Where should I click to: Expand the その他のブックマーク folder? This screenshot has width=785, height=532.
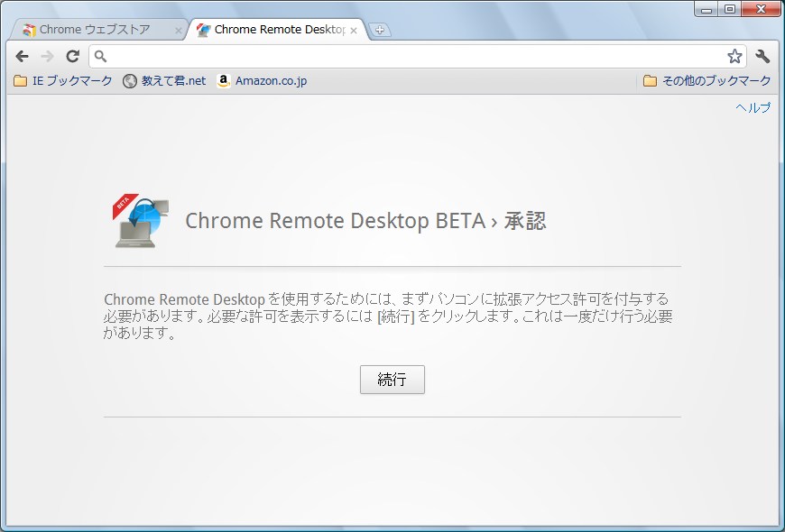(706, 80)
